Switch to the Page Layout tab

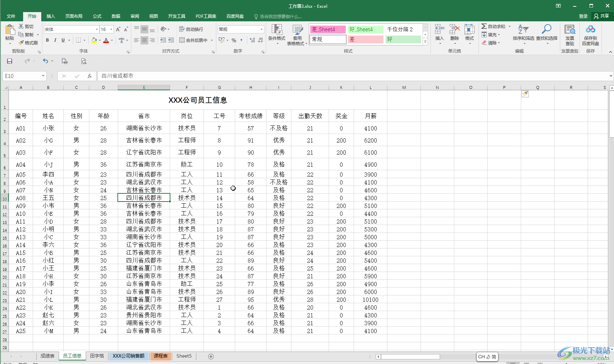coord(74,16)
